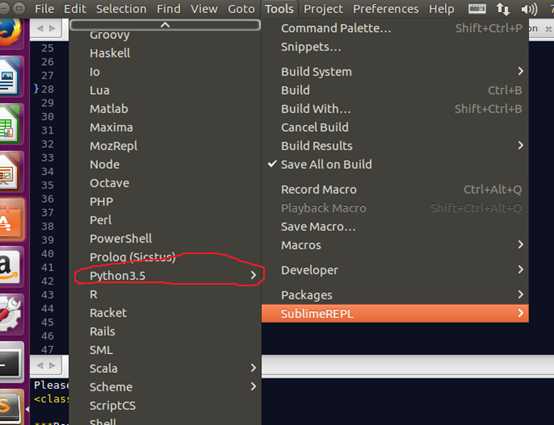
Task: Select SML in the REPL list
Action: click(x=165, y=350)
